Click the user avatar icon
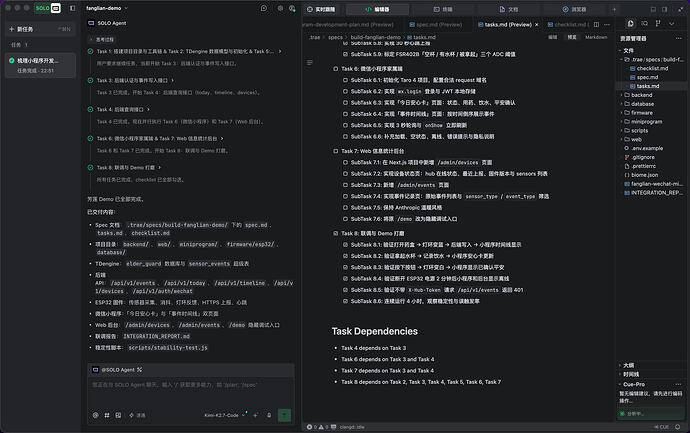Image resolution: width=690 pixels, height=433 pixels. tap(292, 8)
